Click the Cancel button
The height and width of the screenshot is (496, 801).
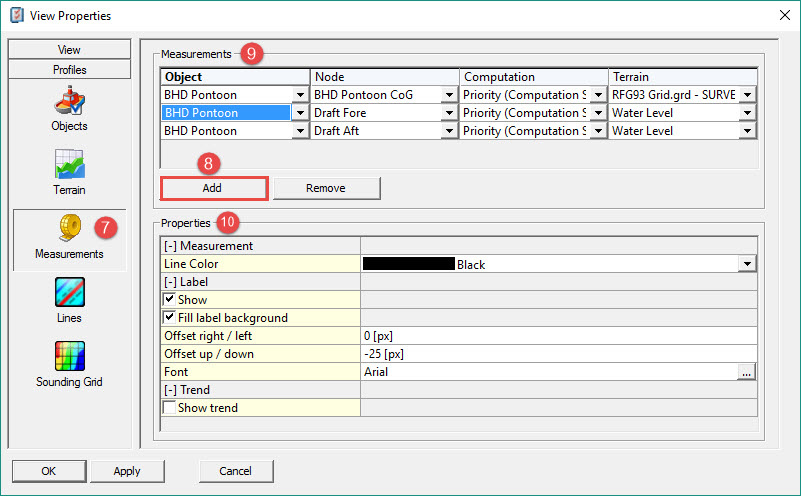(236, 471)
